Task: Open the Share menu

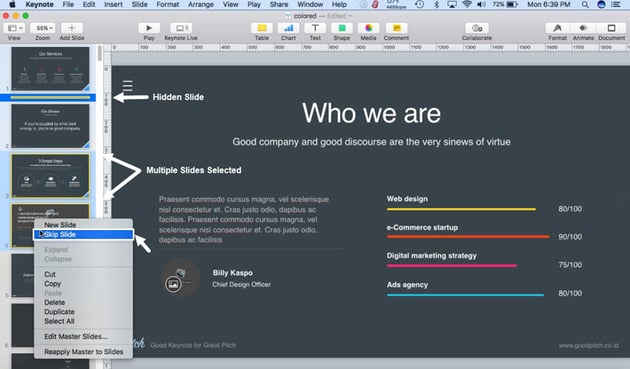Action: coord(279,4)
